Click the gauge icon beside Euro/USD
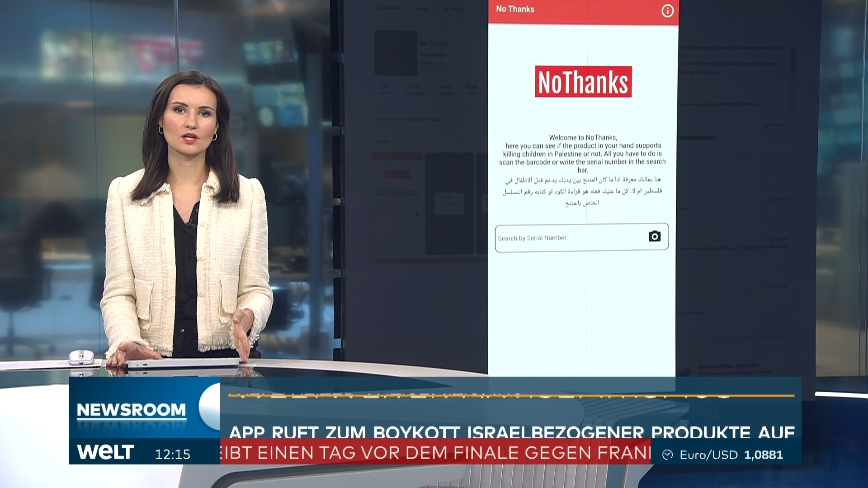Image resolution: width=868 pixels, height=488 pixels. pyautogui.click(x=668, y=455)
